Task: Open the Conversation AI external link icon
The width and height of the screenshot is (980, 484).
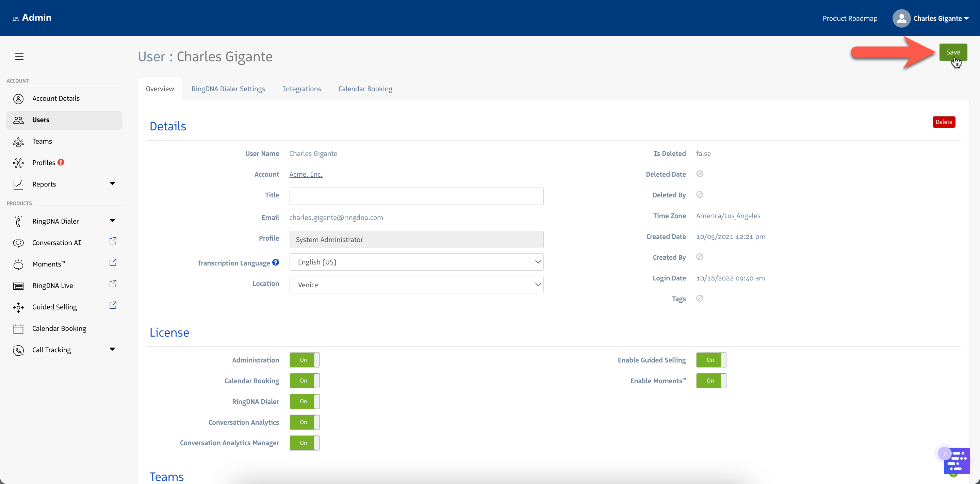Action: pyautogui.click(x=113, y=241)
